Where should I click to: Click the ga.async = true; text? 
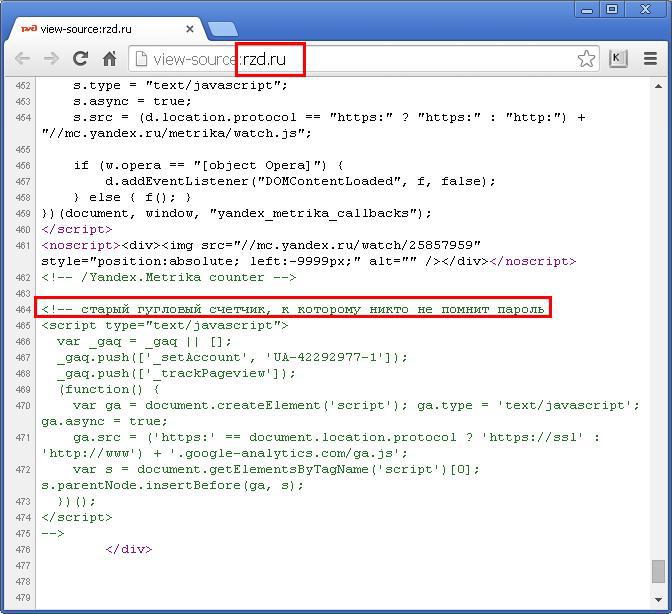click(104, 422)
